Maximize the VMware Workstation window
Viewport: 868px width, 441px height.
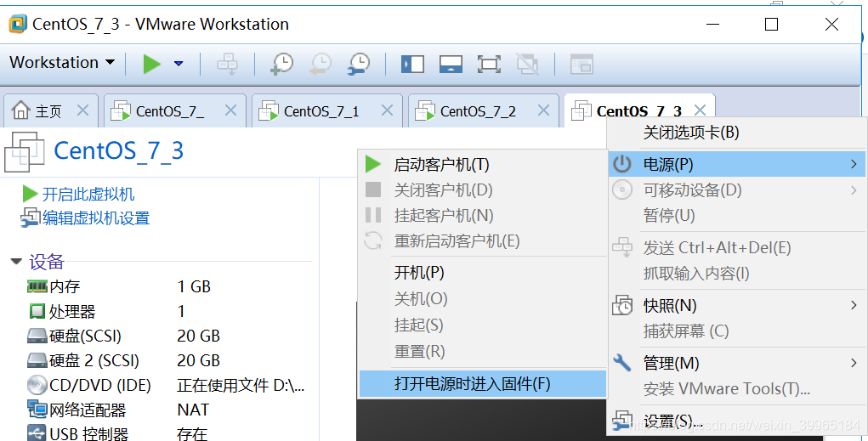coord(771,25)
